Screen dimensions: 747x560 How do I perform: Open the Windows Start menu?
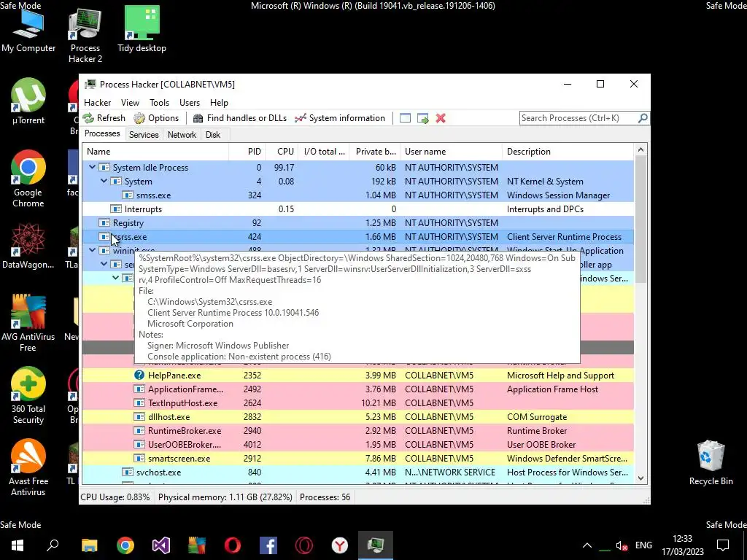[18, 545]
